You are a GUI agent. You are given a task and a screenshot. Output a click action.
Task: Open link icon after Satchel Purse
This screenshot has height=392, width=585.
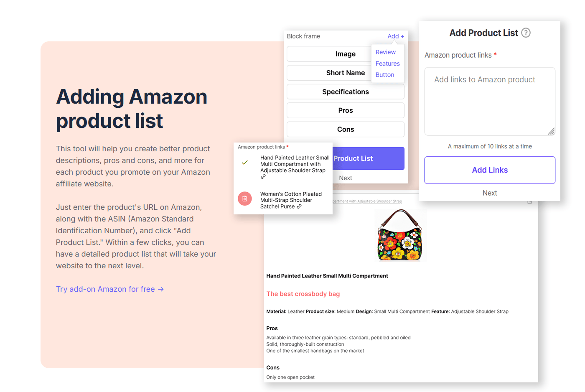point(299,206)
